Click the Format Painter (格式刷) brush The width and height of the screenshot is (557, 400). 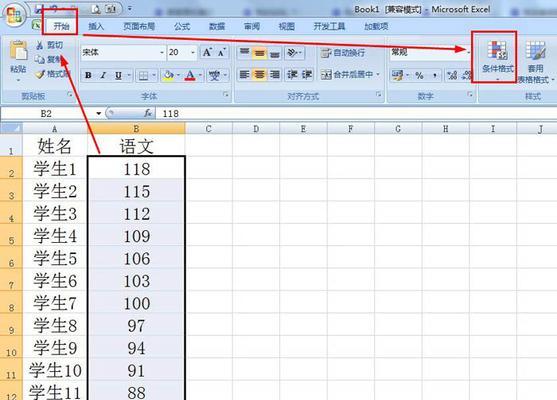(40, 74)
